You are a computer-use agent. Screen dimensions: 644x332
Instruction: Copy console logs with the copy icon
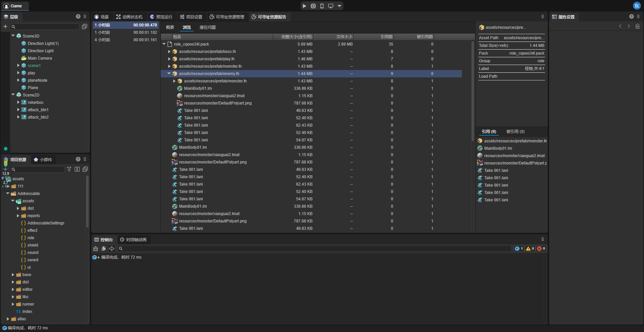[x=104, y=249]
